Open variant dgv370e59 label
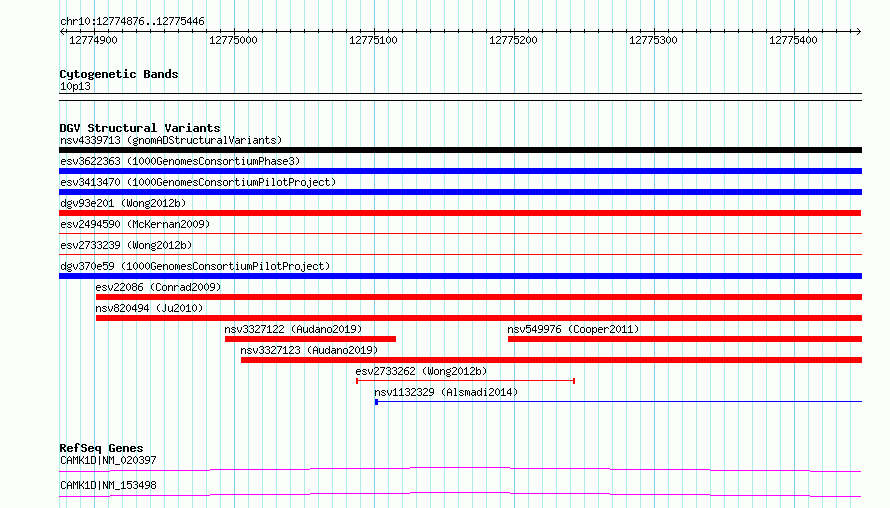 tap(195, 266)
